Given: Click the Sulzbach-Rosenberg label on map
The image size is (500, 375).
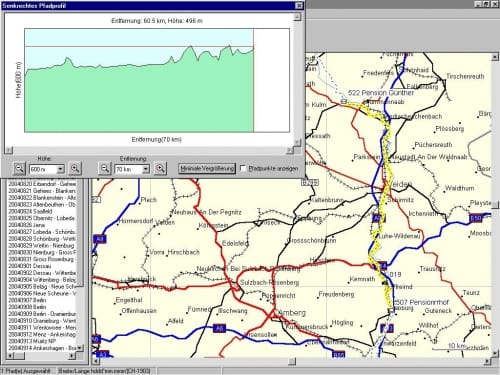Looking at the screenshot, I should [269, 283].
